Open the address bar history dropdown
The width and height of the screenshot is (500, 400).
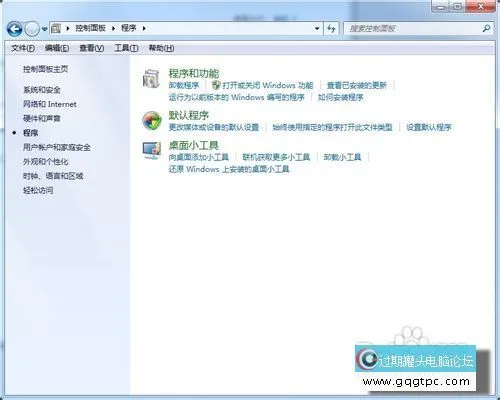(317, 29)
